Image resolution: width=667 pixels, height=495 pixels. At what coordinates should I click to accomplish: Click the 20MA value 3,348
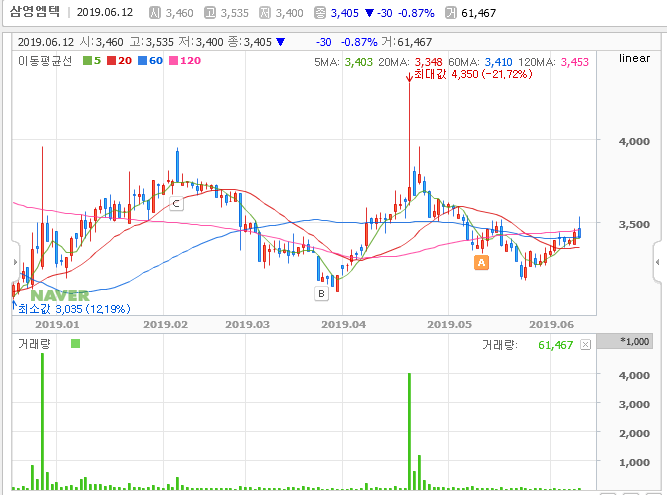[x=428, y=63]
